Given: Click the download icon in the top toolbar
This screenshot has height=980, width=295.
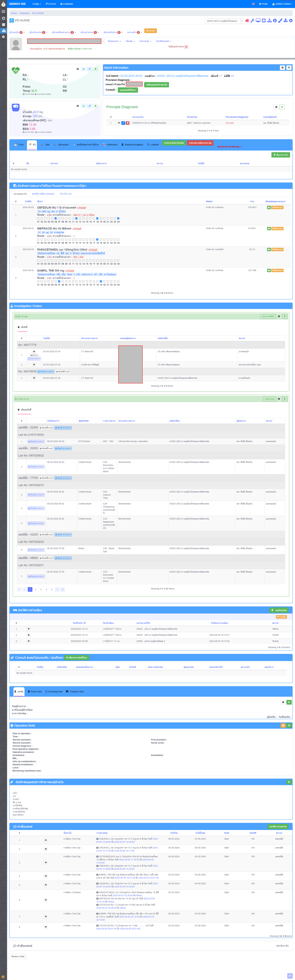Looking at the screenshot, I should pos(286,20).
